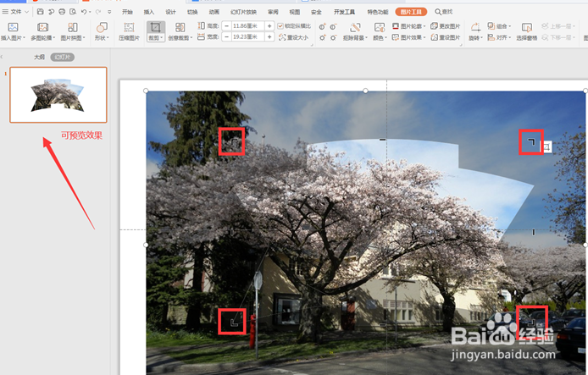The width and height of the screenshot is (588, 375).
Task: Decrease height with the minus button
Action: point(226,26)
